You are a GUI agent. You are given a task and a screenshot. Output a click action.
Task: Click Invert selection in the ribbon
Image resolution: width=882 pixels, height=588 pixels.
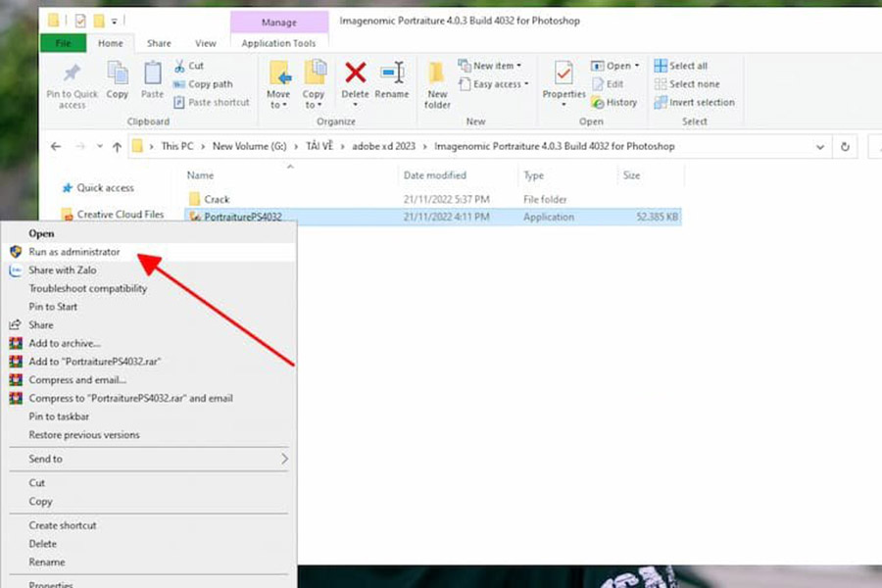(694, 102)
